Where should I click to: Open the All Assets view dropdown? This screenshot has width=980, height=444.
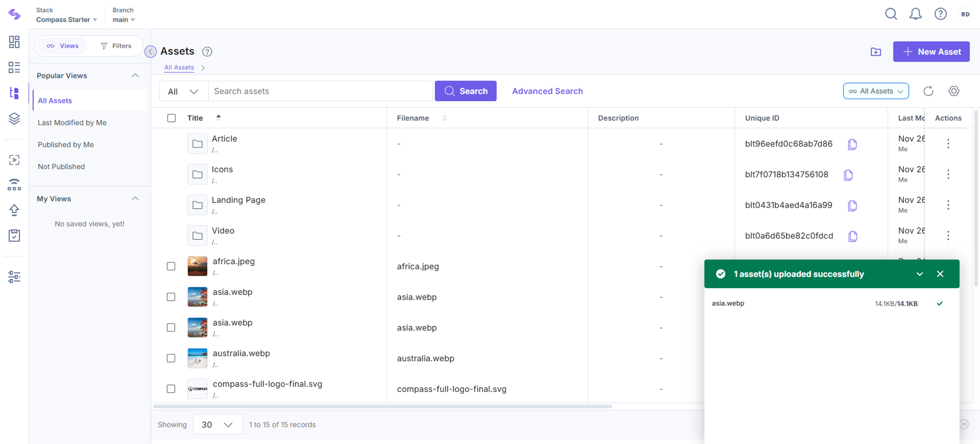[876, 91]
